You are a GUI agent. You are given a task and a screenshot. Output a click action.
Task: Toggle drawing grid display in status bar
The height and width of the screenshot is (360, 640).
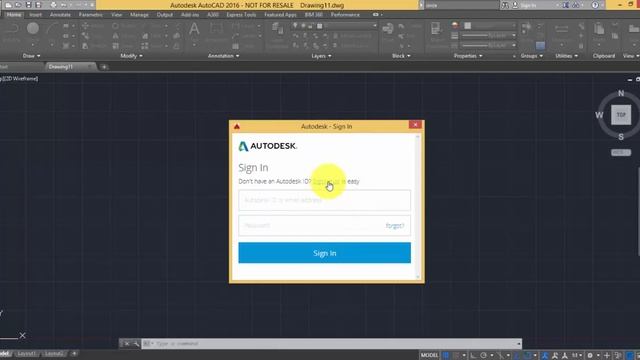(x=446, y=356)
